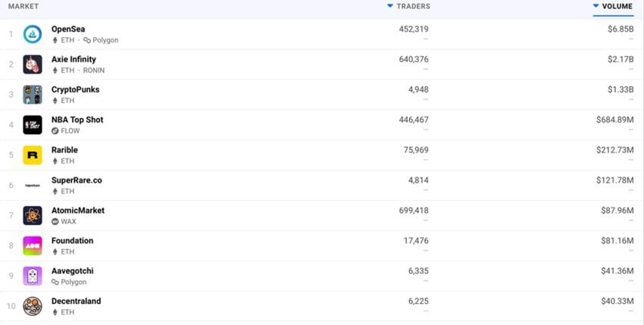This screenshot has width=644, height=325.
Task: Click the RONIN label under Axie Infinity
Action: coord(94,70)
